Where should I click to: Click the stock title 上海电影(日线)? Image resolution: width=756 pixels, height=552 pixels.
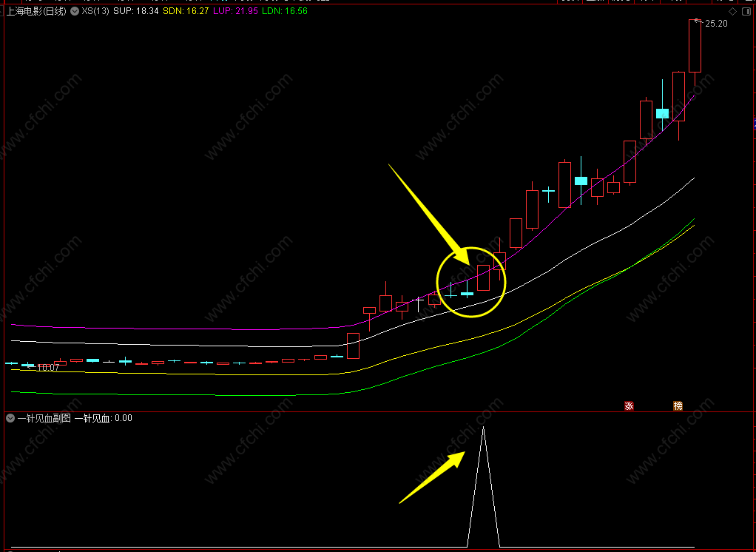tap(36, 11)
